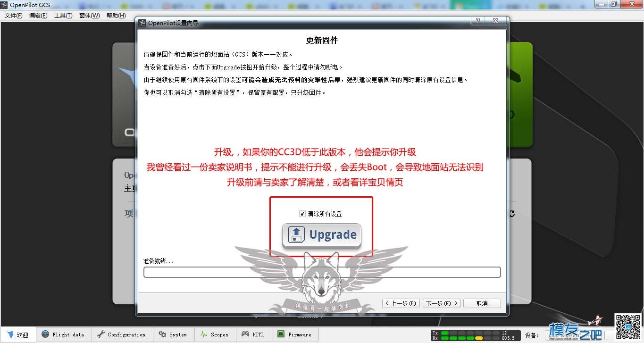The height and width of the screenshot is (343, 644).
Task: Open the 编辑 menu
Action: (38, 16)
